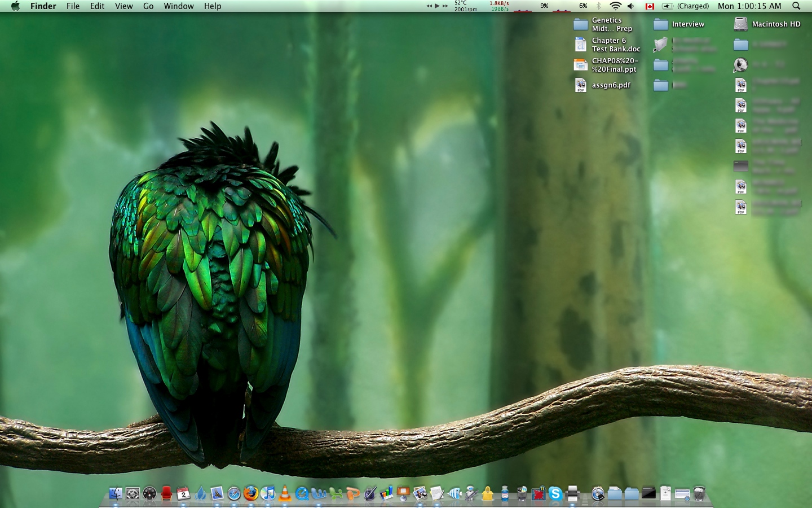The width and height of the screenshot is (812, 508).
Task: Select Chapter 6 Test Bank.doc file
Action: (x=580, y=45)
